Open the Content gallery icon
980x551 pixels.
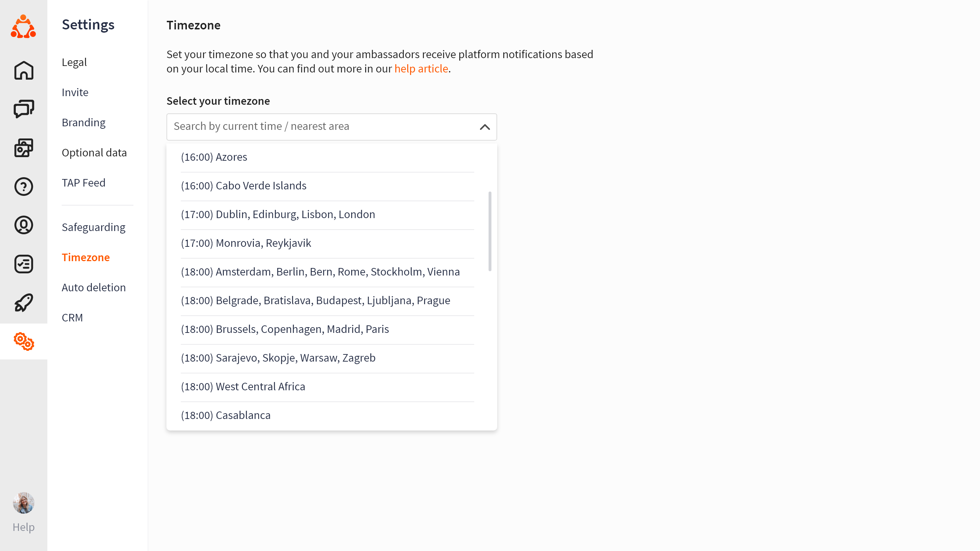pyautogui.click(x=24, y=148)
